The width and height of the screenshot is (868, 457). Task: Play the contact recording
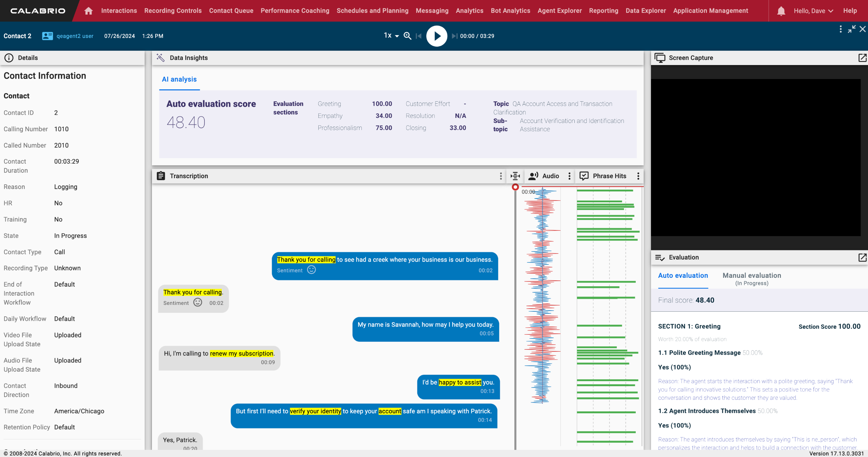click(436, 36)
